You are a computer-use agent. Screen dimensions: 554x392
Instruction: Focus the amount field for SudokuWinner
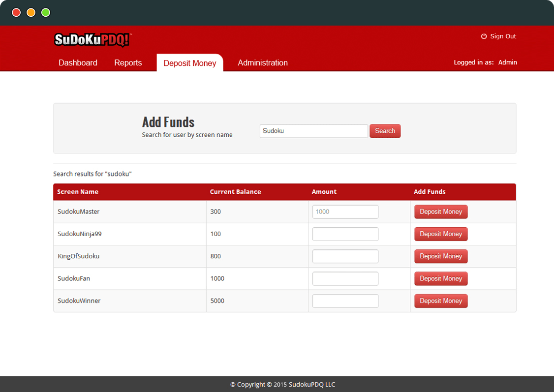(x=345, y=301)
